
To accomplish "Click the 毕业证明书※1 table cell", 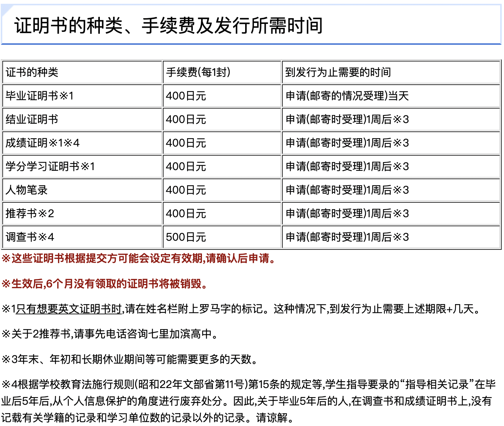I will click(x=82, y=96).
